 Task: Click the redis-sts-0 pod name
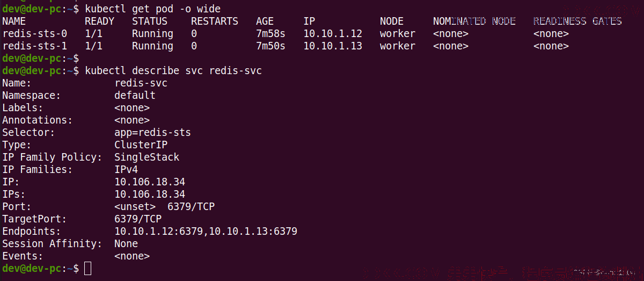pos(35,34)
